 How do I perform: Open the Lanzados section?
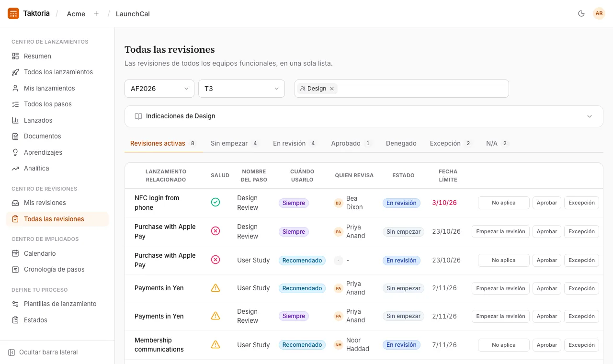click(57, 120)
